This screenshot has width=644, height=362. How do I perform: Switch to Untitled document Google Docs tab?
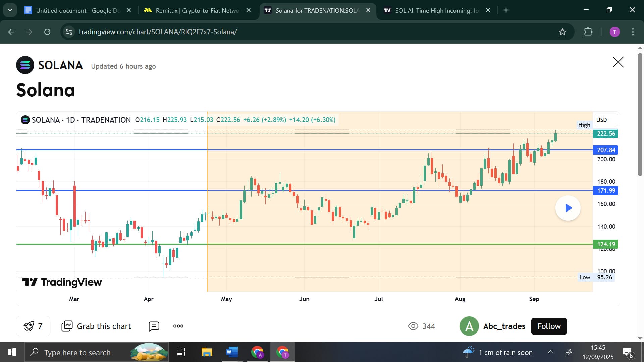pyautogui.click(x=78, y=10)
